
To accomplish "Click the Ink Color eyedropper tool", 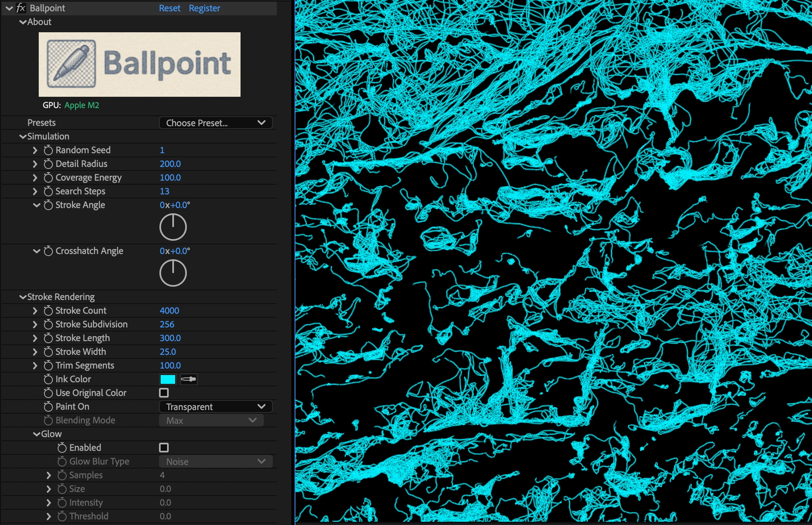I will point(188,379).
